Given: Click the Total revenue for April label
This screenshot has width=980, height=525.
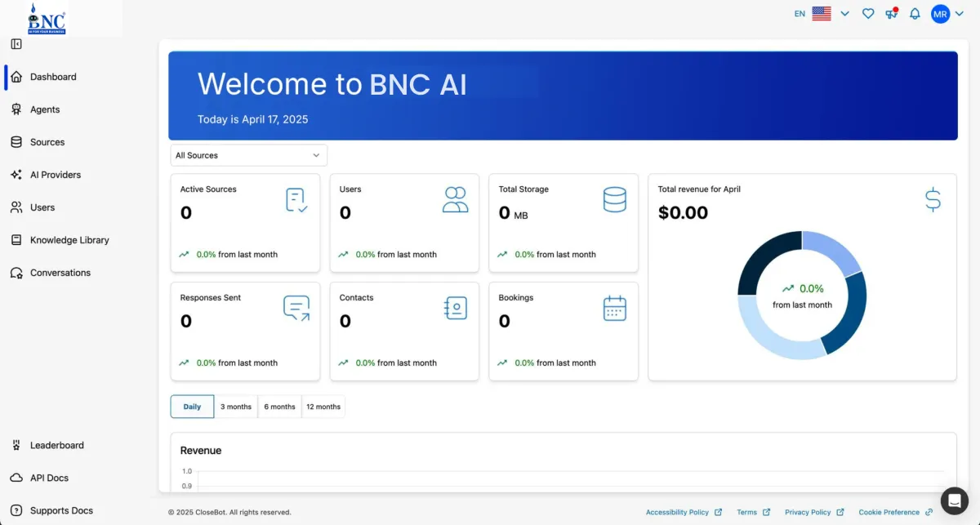Looking at the screenshot, I should click(699, 189).
